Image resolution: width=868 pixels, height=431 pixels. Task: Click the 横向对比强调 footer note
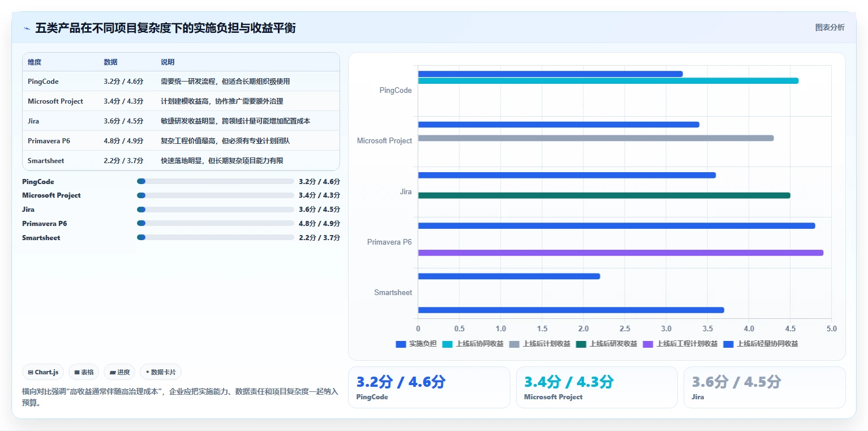(x=180, y=397)
